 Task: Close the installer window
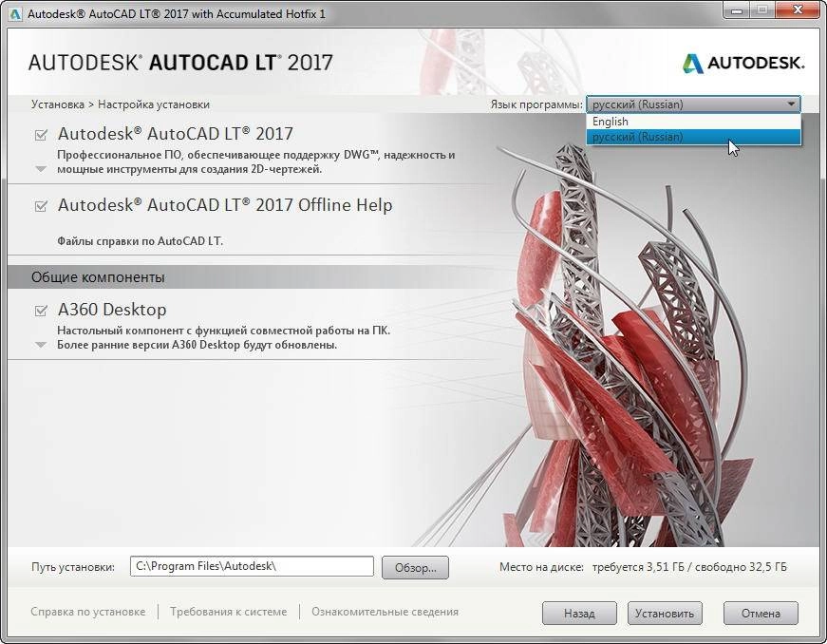coord(798,10)
